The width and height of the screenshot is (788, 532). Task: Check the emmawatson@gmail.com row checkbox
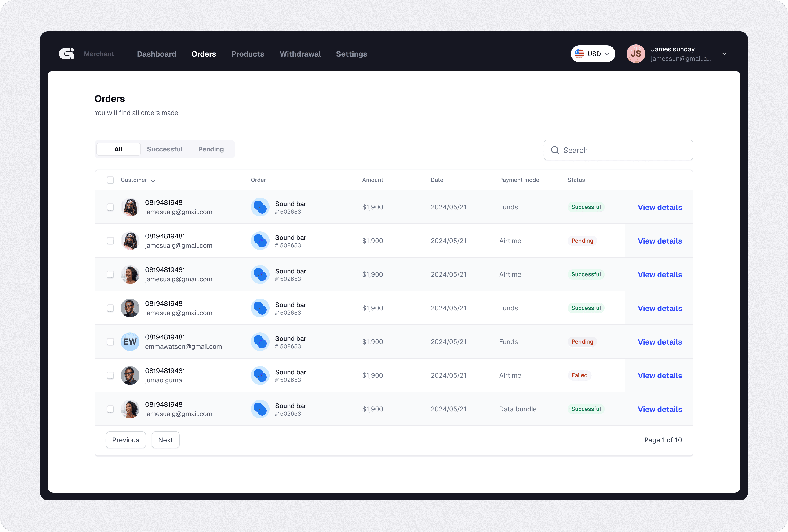110,341
